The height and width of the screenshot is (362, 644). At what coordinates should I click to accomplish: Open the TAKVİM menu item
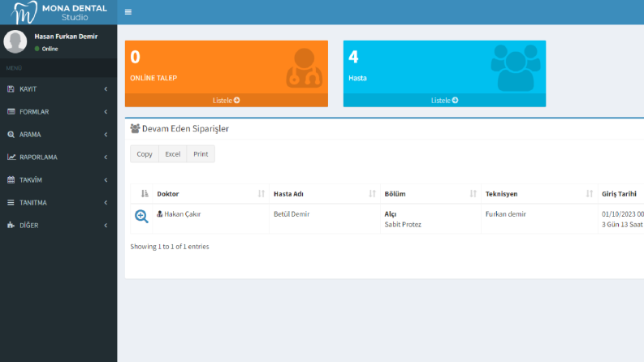58,179
